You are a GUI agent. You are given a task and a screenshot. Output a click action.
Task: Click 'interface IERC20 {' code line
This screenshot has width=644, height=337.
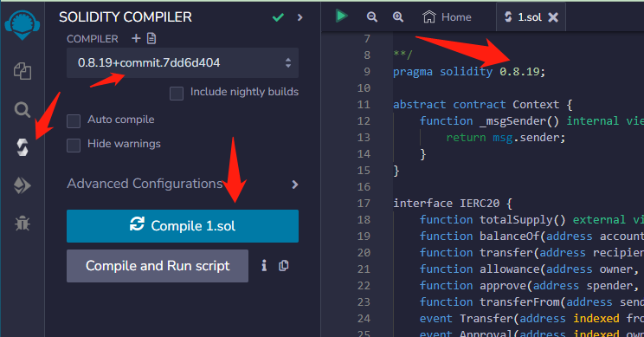[x=453, y=203]
